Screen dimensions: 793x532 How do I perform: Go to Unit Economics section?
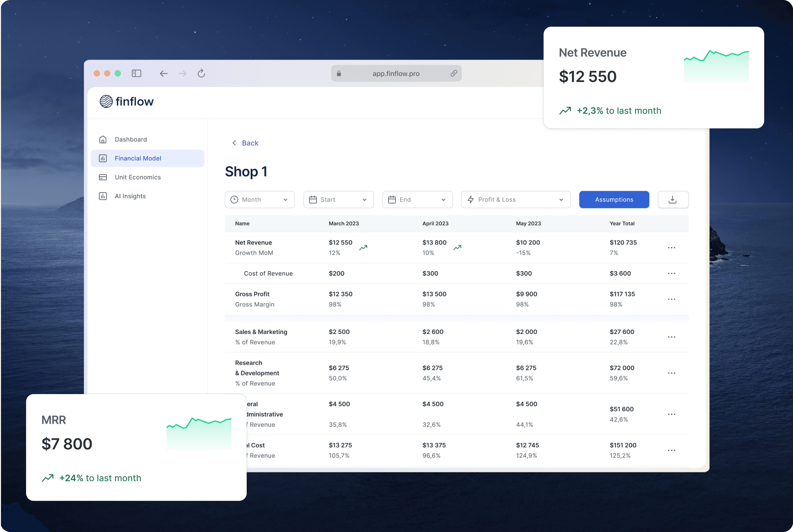click(137, 177)
